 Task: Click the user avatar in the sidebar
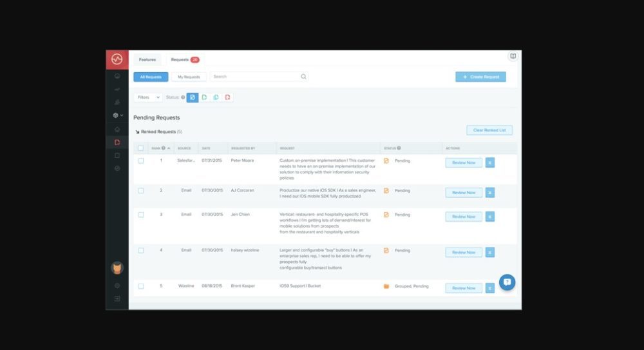point(117,268)
